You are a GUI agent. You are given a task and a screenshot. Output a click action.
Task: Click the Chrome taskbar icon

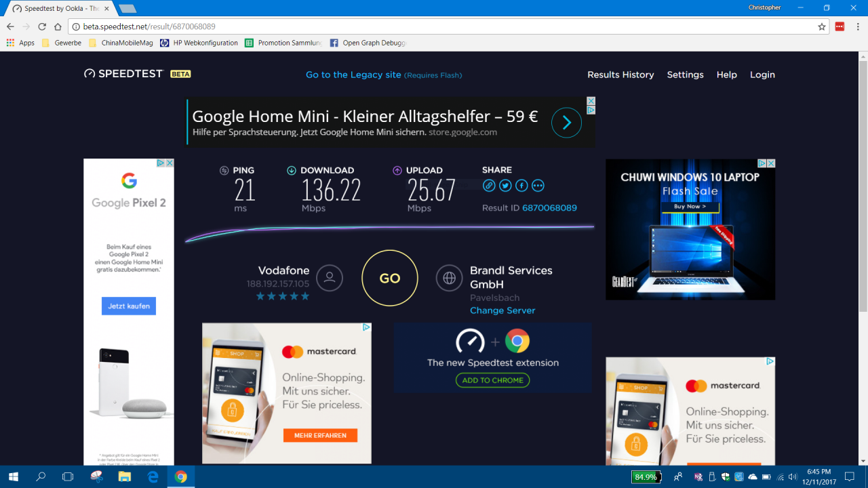[181, 476]
